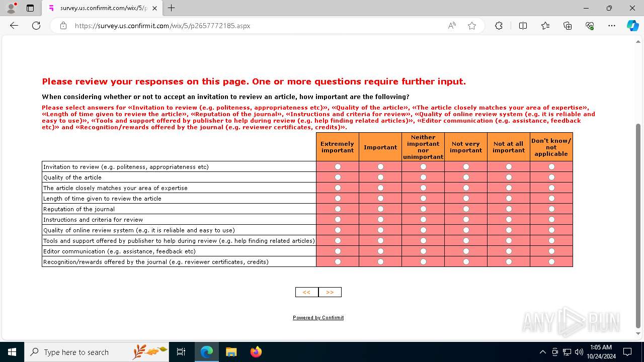The height and width of the screenshot is (362, 644).
Task: Open the profile avatar menu
Action: (11, 8)
